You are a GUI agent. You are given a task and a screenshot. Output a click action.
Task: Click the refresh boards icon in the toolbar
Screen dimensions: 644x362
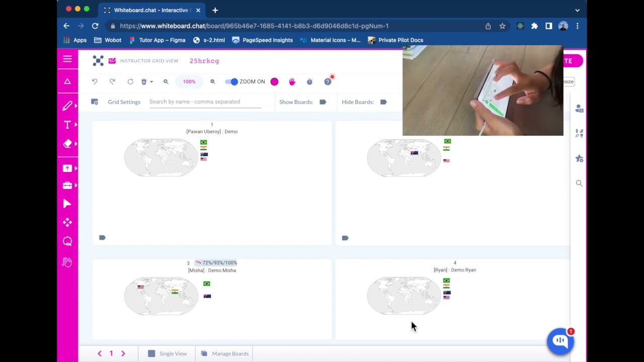click(130, 81)
